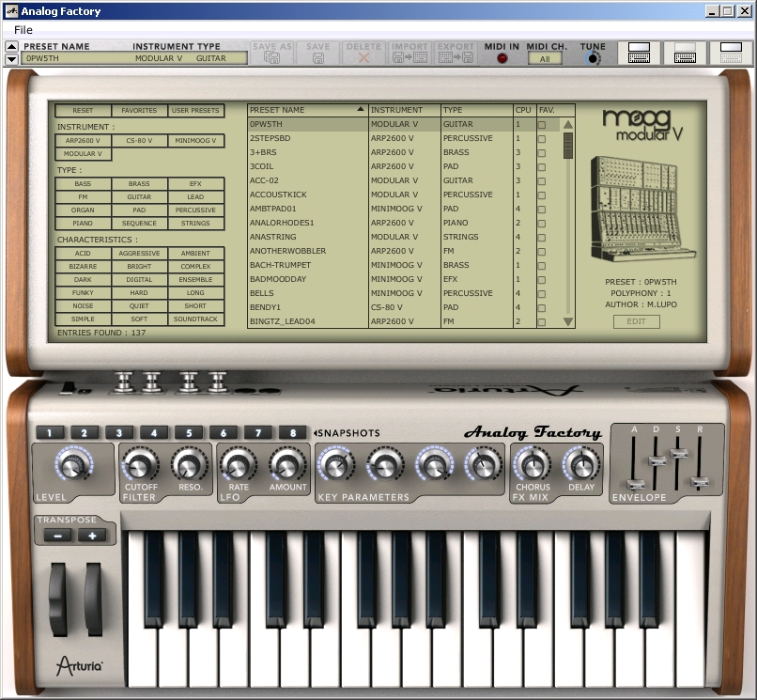The height and width of the screenshot is (700, 757).
Task: Open the File menu
Action: coord(23,30)
